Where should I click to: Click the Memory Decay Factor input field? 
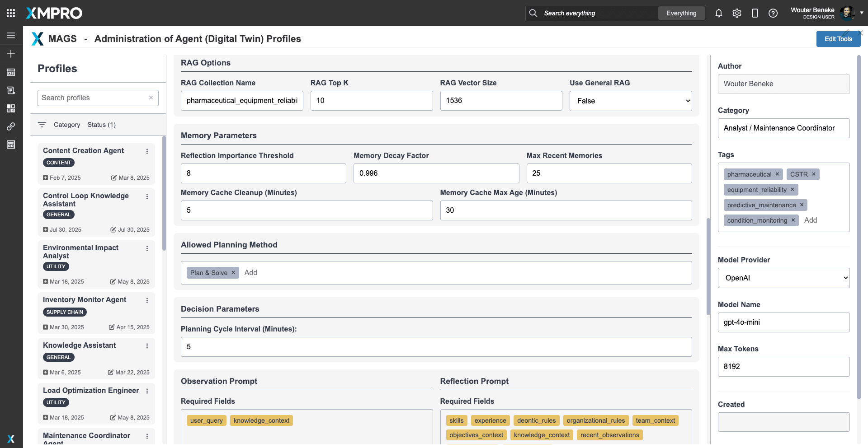436,173
